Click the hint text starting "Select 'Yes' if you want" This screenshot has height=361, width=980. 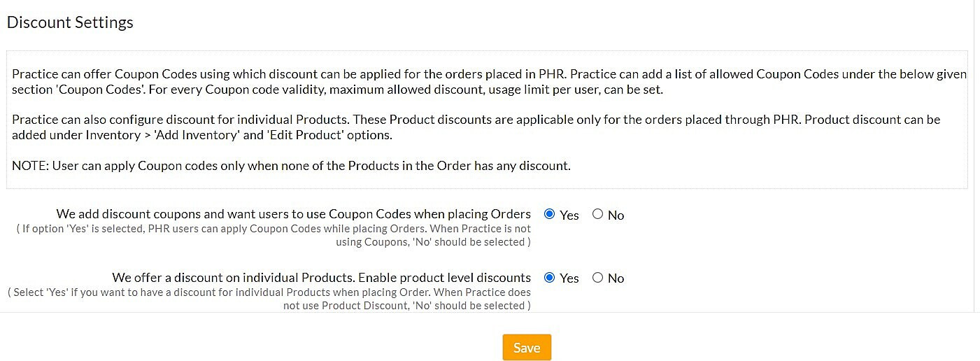click(269, 299)
